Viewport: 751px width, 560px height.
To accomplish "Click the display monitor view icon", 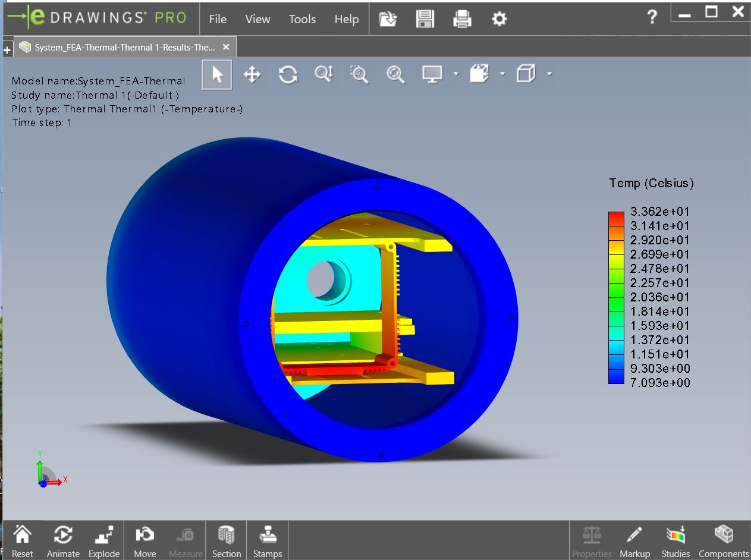I will pos(432,74).
